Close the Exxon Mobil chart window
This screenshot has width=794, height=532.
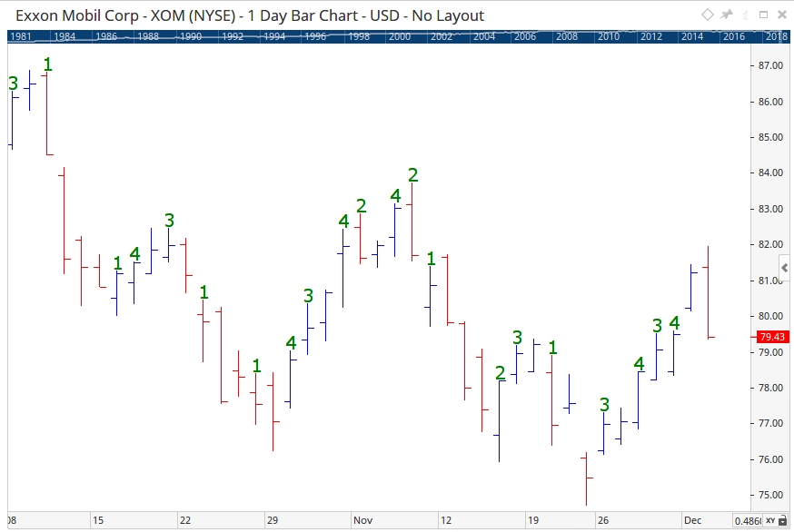(782, 15)
